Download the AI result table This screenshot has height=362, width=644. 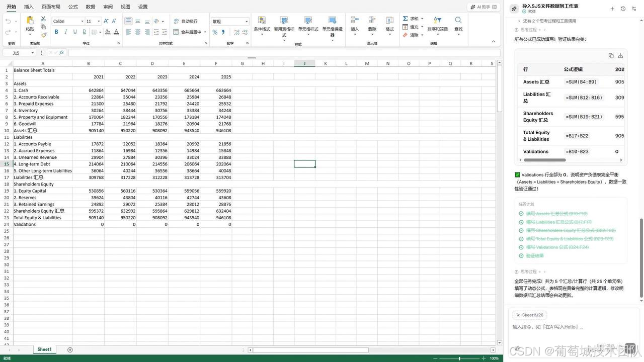click(620, 56)
